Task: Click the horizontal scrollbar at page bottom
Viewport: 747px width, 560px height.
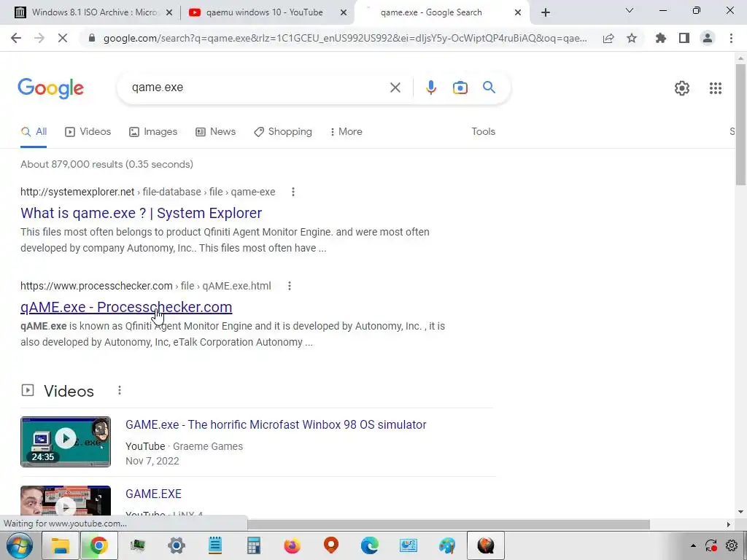Action: point(448,524)
